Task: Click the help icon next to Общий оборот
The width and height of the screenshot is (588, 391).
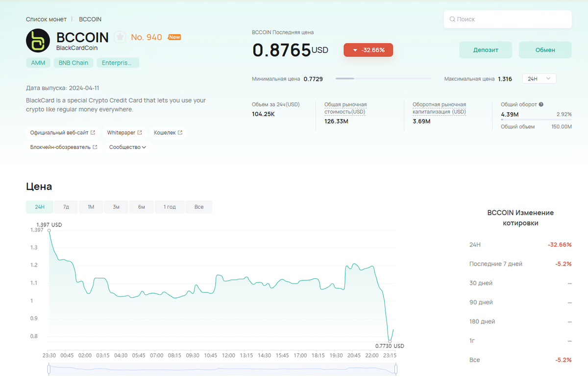Action: [541, 104]
